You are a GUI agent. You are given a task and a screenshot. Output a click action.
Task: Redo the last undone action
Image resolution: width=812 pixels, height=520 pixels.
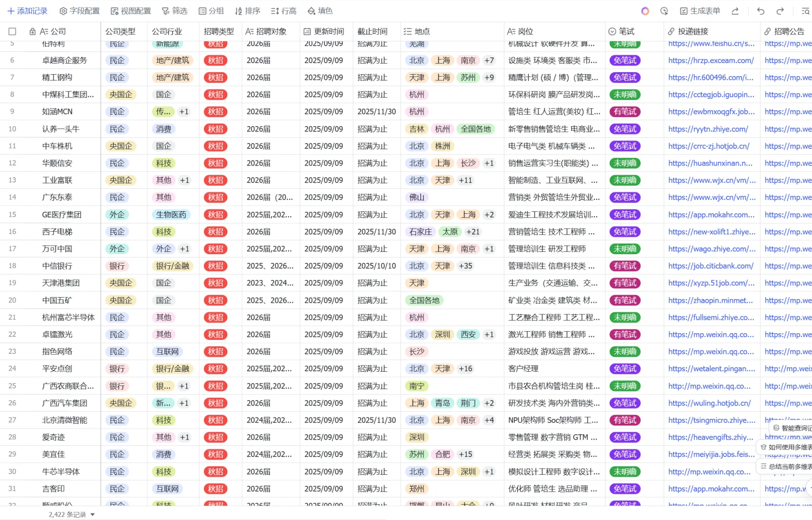click(x=780, y=11)
